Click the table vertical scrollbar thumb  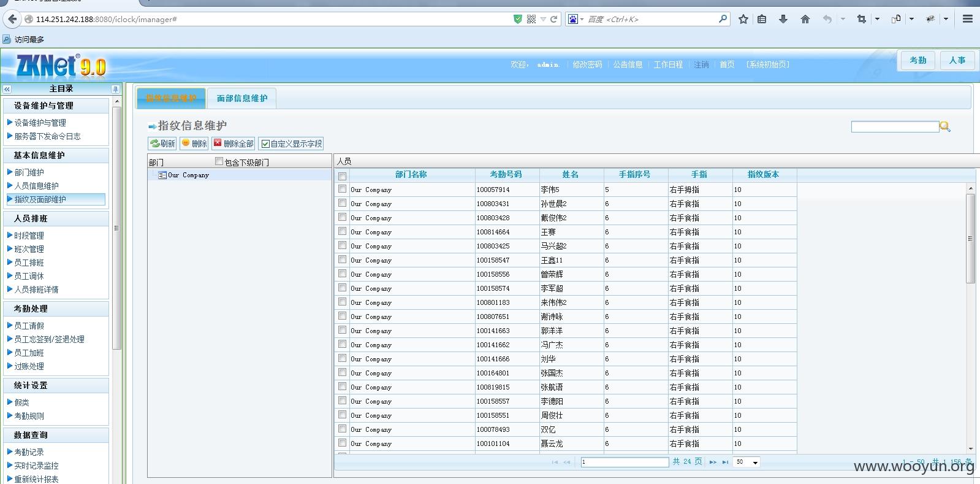(970, 238)
